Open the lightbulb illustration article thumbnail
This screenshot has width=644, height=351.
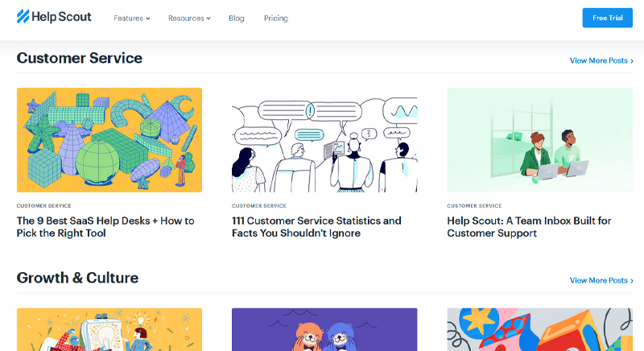(x=109, y=329)
